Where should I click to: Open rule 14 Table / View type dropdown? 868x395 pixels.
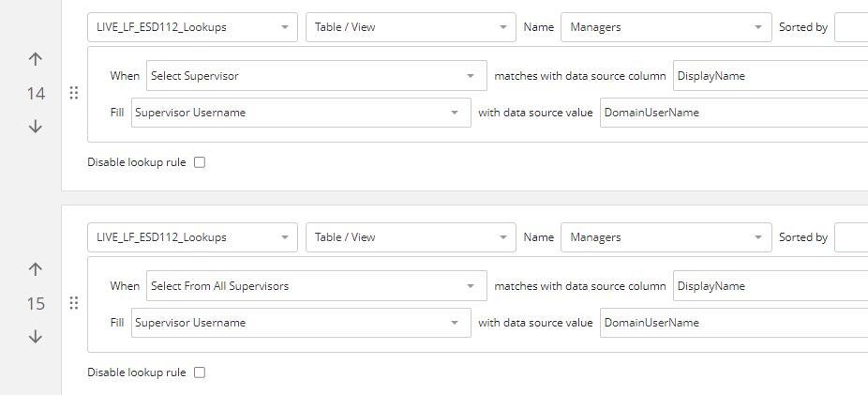[x=411, y=27]
